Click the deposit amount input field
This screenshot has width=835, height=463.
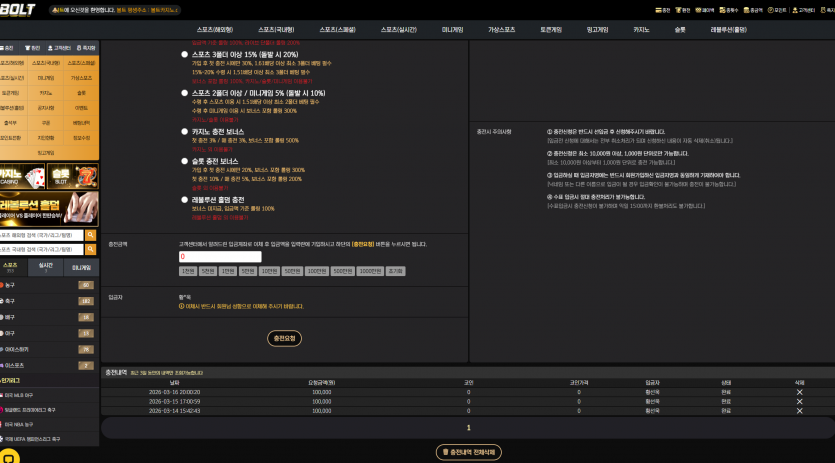pyautogui.click(x=220, y=256)
